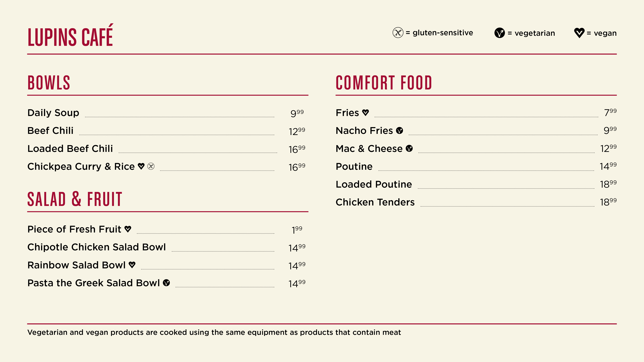Click vegan heart beside Piece of Fresh Fruit
644x362 pixels.
click(128, 229)
